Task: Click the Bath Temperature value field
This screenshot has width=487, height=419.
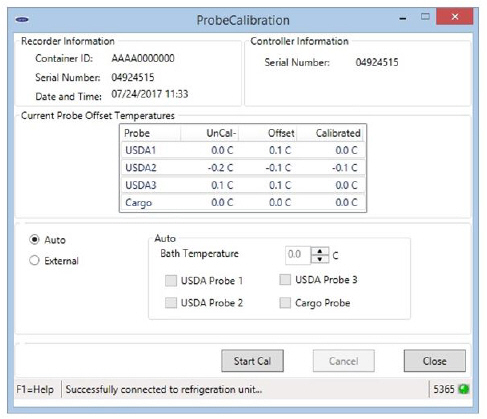Action: tap(298, 255)
